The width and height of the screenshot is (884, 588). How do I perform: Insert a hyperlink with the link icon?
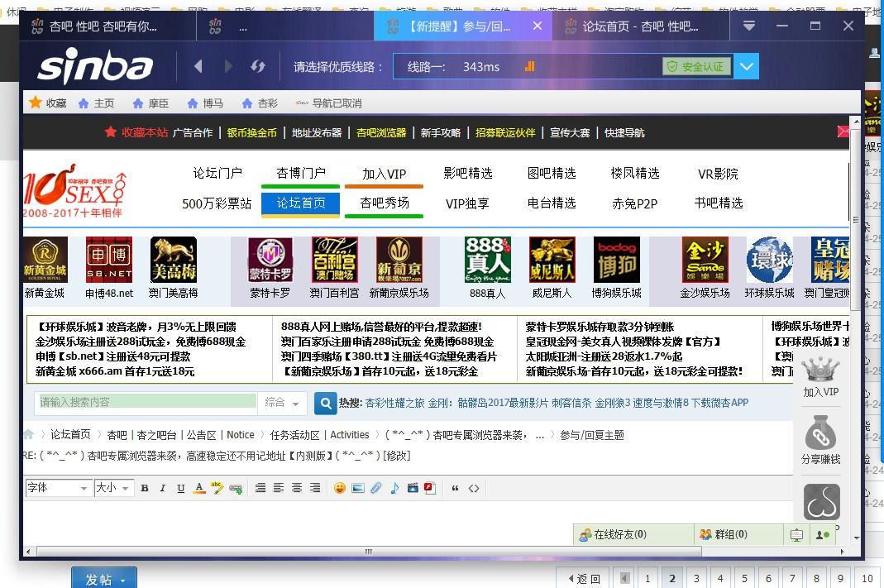point(236,489)
